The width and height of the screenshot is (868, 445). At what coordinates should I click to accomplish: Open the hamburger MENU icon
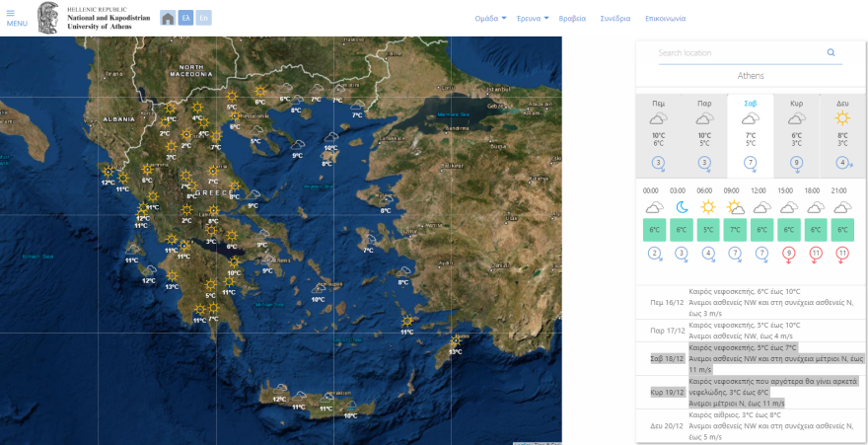coord(11,13)
